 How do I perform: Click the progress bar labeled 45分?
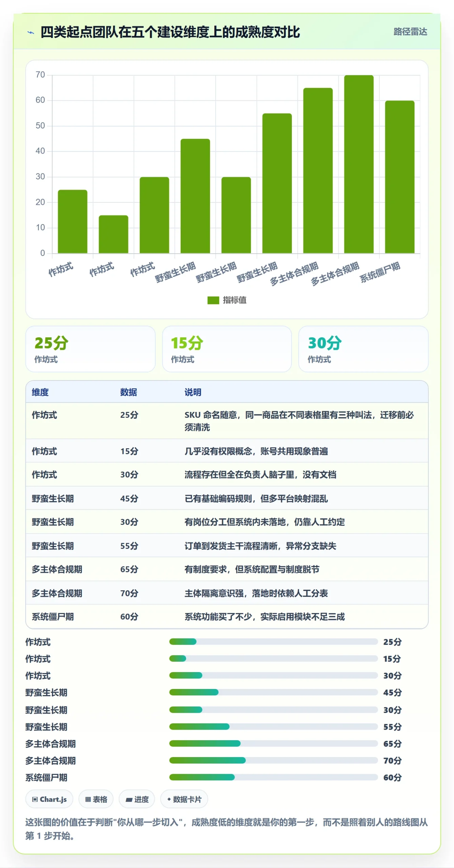(274, 692)
